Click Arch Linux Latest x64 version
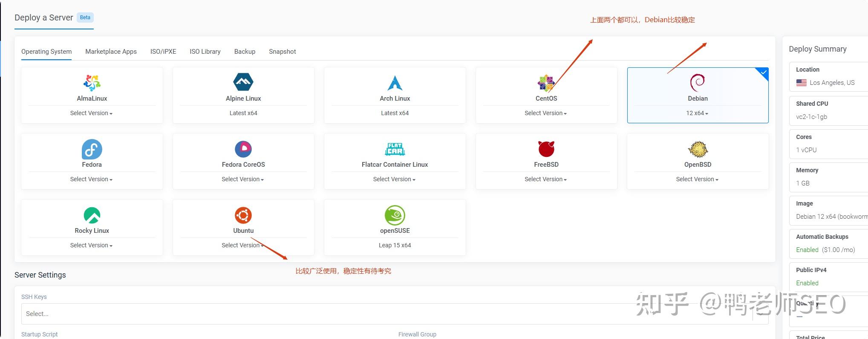Viewport: 868px width, 339px height. pos(395,113)
